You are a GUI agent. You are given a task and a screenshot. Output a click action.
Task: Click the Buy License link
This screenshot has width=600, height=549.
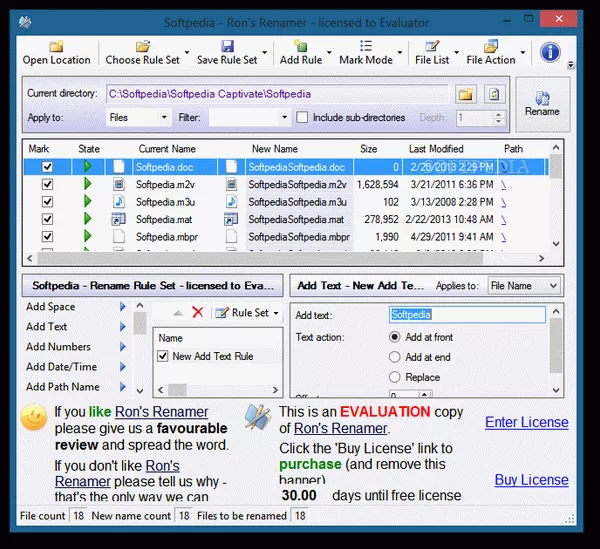(x=532, y=479)
